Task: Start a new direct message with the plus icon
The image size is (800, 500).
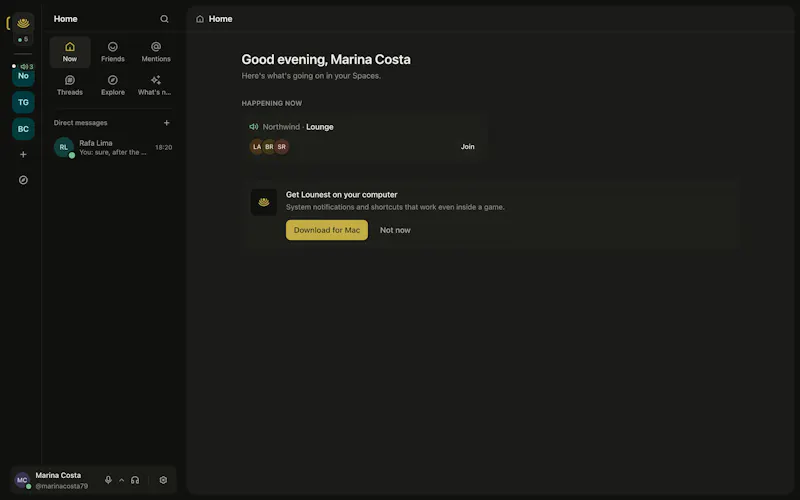Action: [166, 122]
